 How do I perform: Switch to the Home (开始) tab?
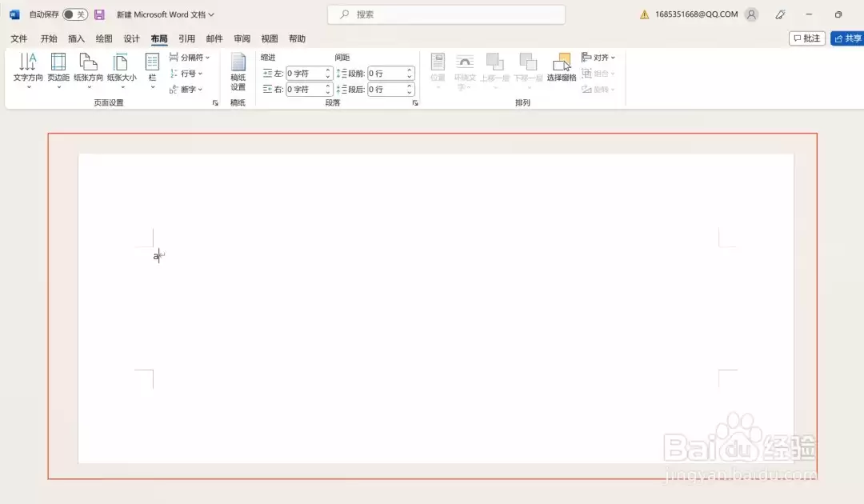tap(49, 38)
